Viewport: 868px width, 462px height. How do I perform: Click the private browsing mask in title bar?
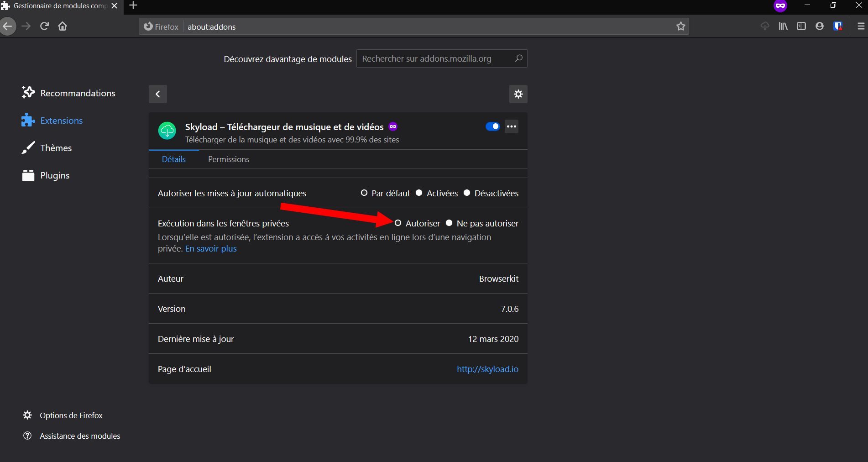point(780,6)
